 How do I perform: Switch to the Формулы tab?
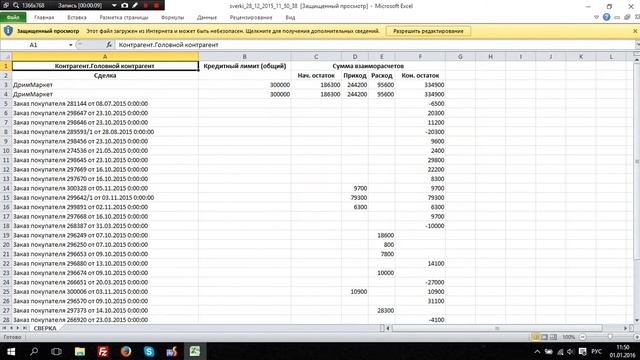172,18
